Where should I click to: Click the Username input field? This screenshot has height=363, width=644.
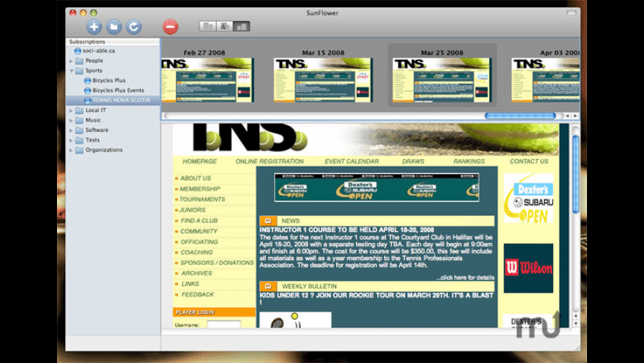pos(224,324)
